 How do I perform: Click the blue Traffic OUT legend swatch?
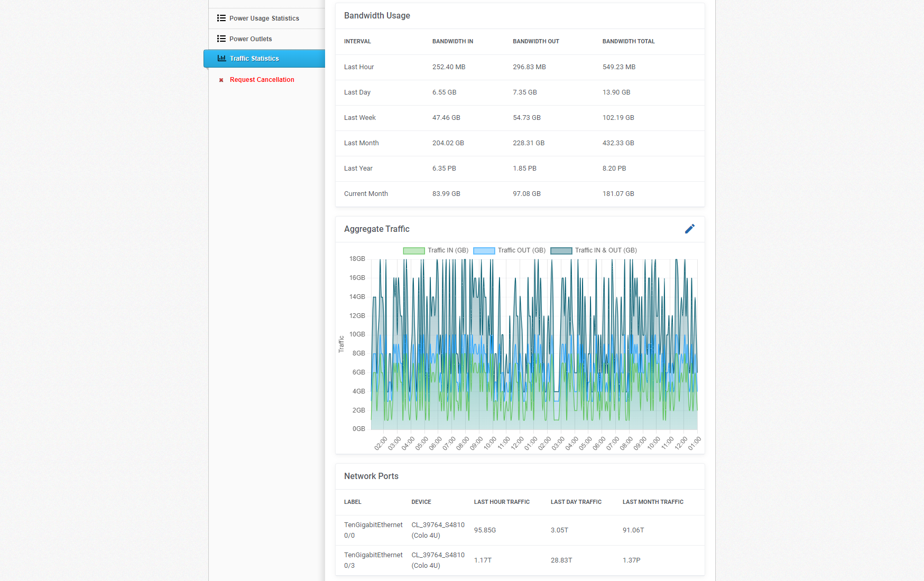484,251
